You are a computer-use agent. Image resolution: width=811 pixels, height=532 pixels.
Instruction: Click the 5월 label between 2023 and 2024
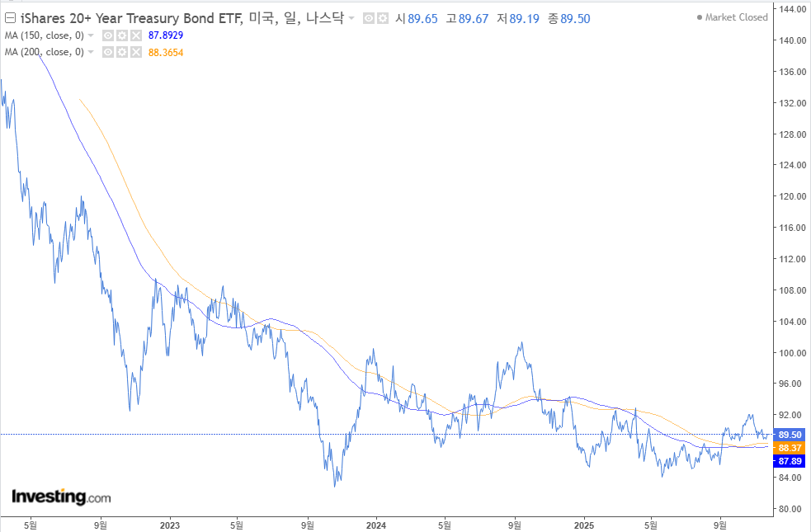click(x=236, y=525)
